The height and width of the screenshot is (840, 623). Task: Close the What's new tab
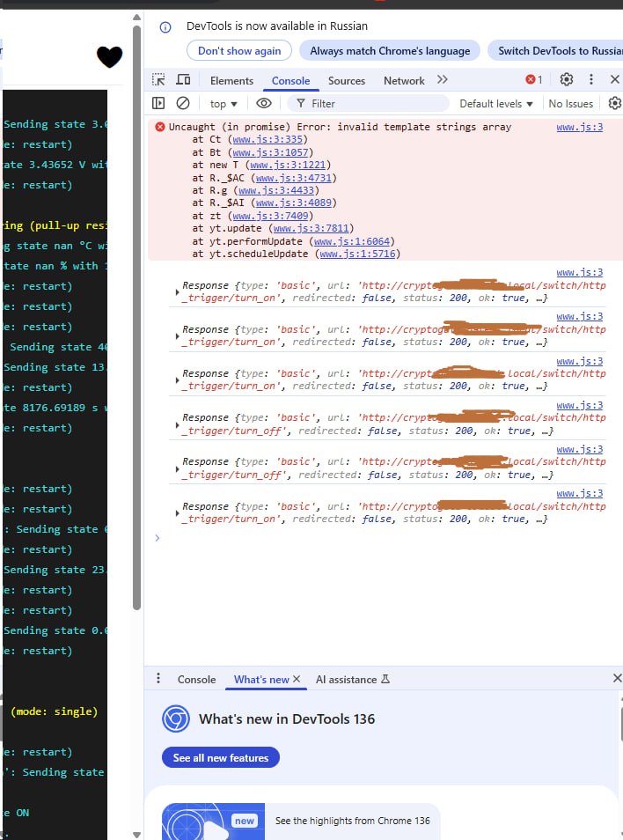coord(297,679)
